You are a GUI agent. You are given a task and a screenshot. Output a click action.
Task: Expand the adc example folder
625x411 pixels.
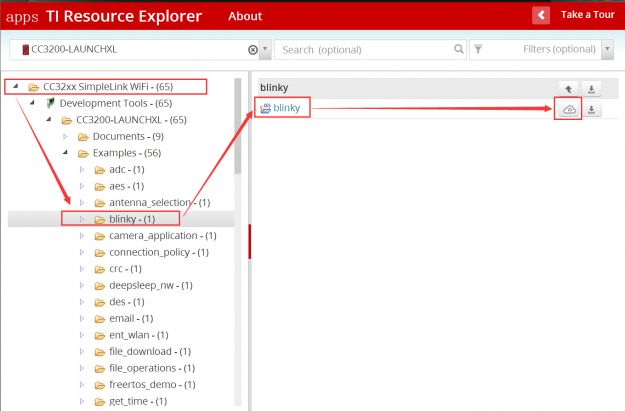click(x=82, y=169)
